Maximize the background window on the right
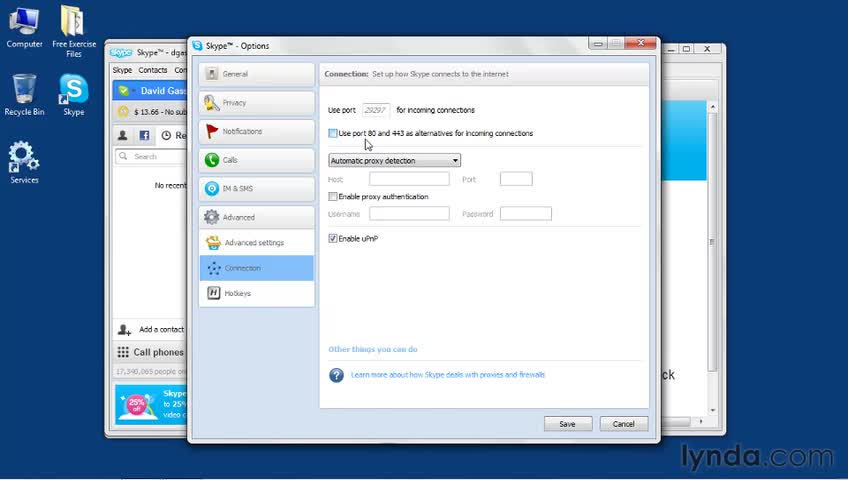The width and height of the screenshot is (848, 480). pyautogui.click(x=686, y=49)
